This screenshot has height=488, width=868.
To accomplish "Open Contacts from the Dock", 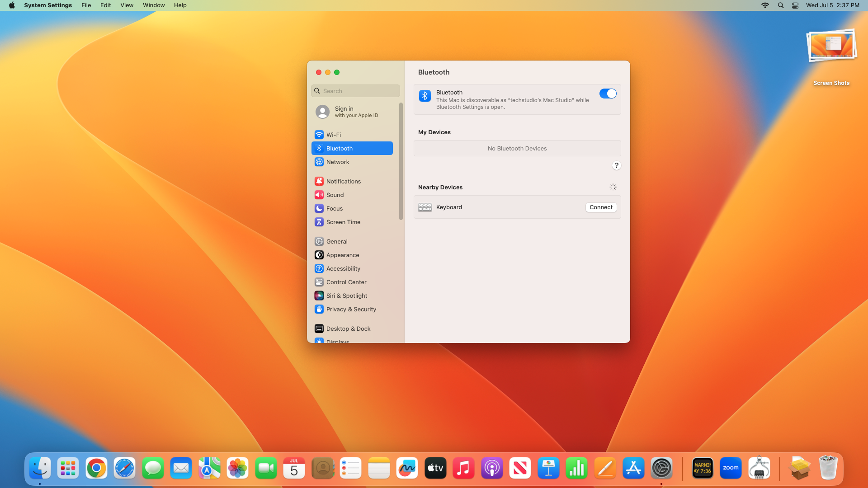I will [322, 468].
